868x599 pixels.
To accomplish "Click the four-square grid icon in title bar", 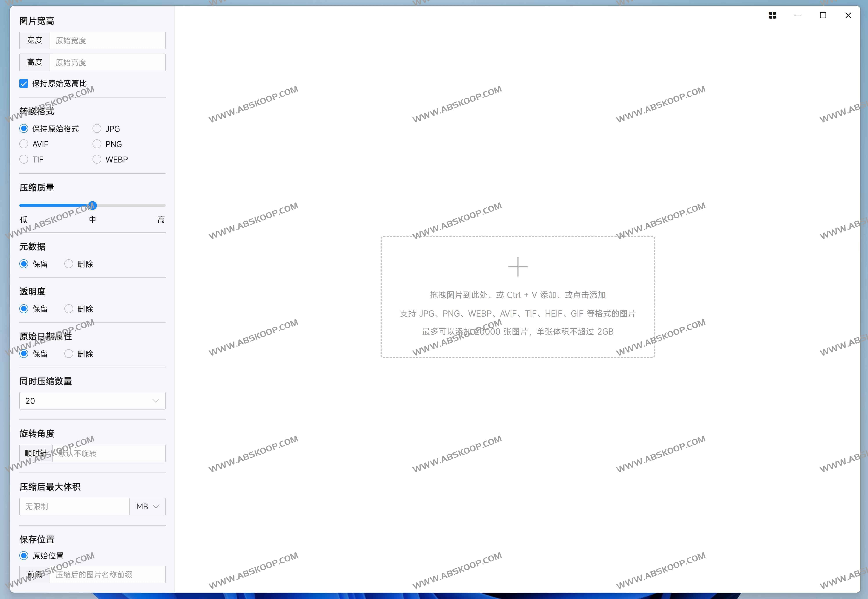I will pos(772,15).
